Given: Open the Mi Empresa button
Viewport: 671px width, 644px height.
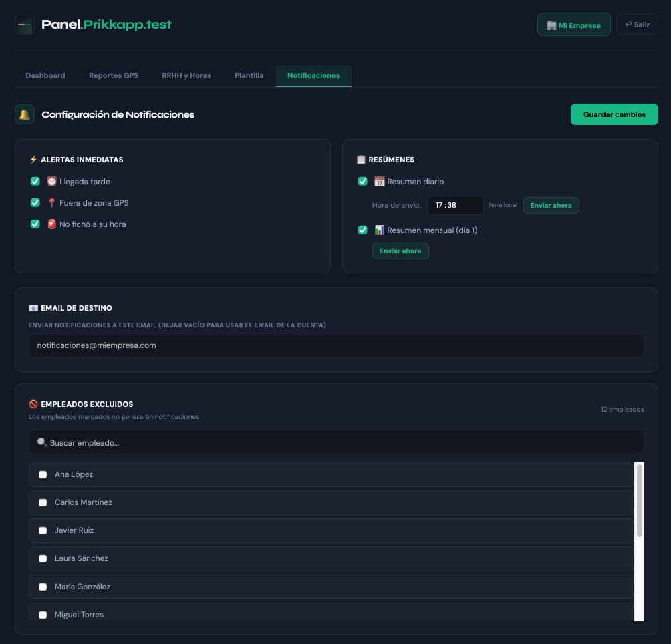Looking at the screenshot, I should coord(573,25).
